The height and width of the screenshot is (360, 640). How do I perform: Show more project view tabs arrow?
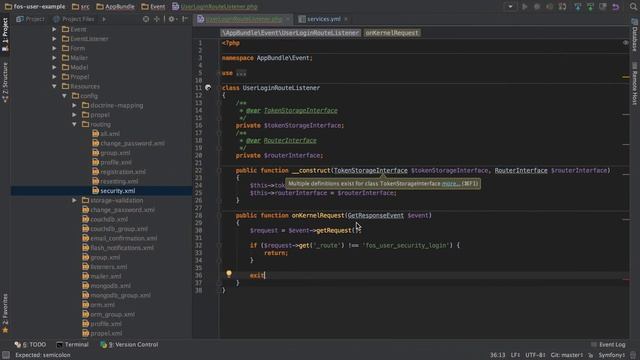pyautogui.click(x=104, y=19)
